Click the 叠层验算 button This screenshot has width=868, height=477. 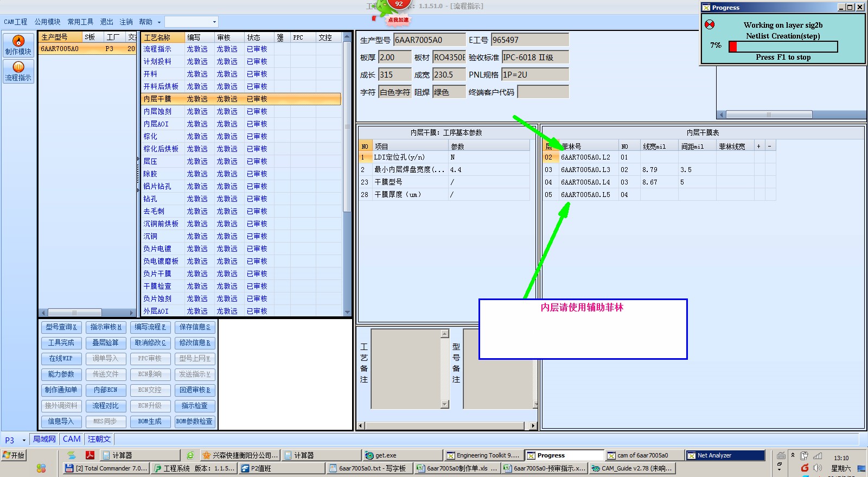pyautogui.click(x=106, y=342)
